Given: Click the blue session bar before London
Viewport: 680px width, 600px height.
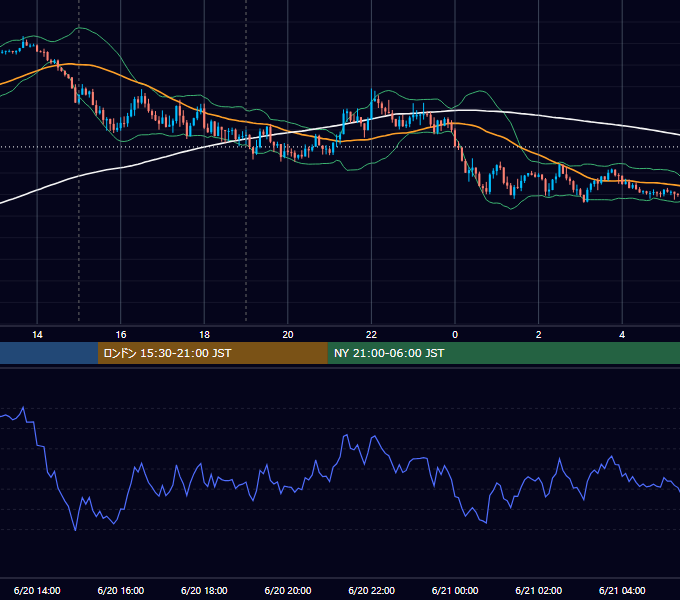Looking at the screenshot, I should tap(49, 353).
